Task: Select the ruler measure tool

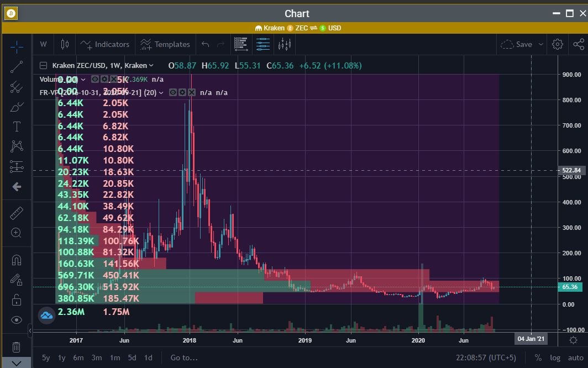Action: click(x=17, y=213)
